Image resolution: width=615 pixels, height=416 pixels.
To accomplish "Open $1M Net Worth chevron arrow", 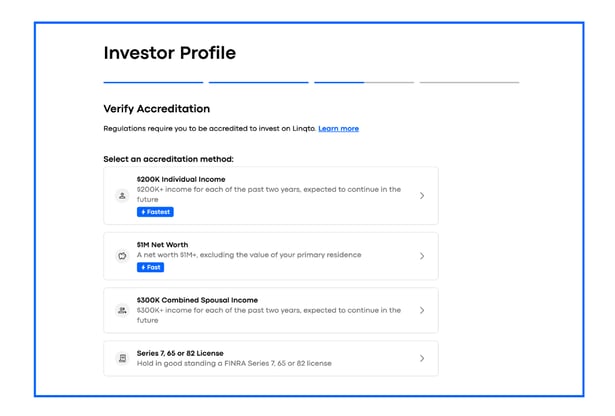I will coord(422,256).
